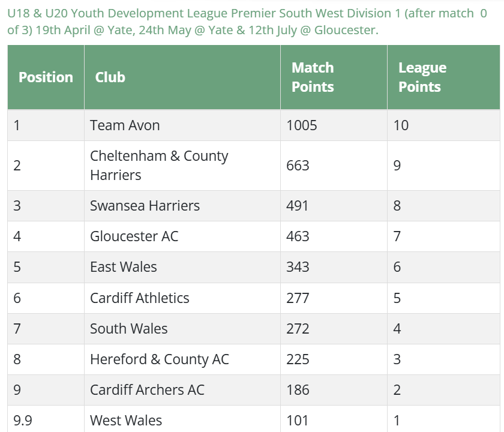Select the Cardiff Archers AC cell

147,390
